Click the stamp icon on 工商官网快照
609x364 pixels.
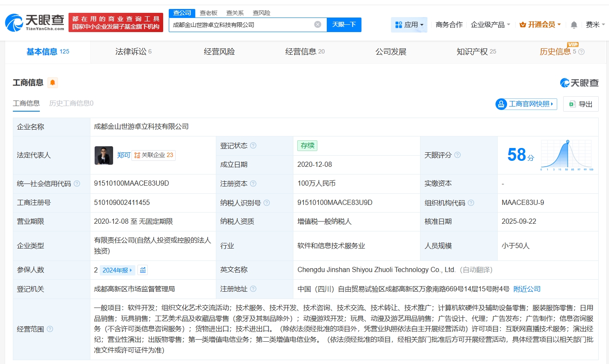(501, 104)
